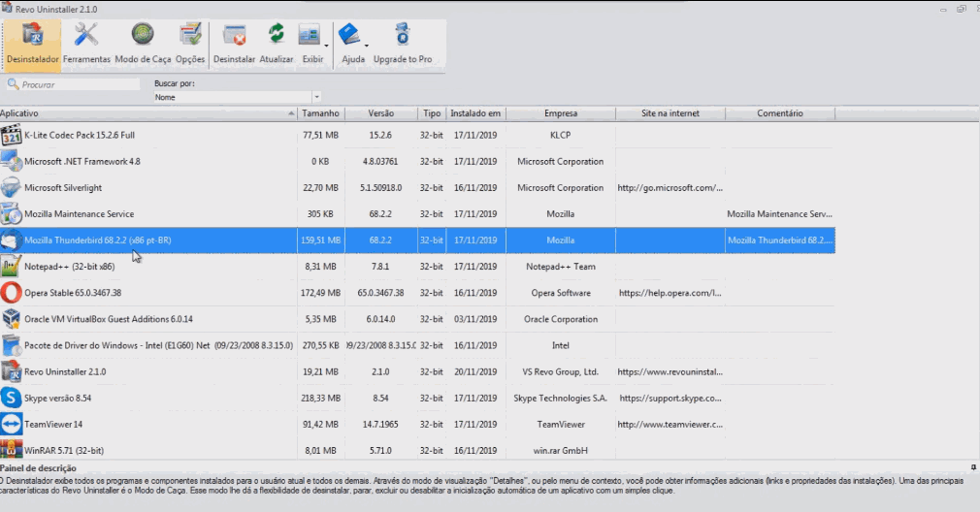Image resolution: width=980 pixels, height=512 pixels.
Task: Click size cell 159,51 MB
Action: (x=320, y=240)
